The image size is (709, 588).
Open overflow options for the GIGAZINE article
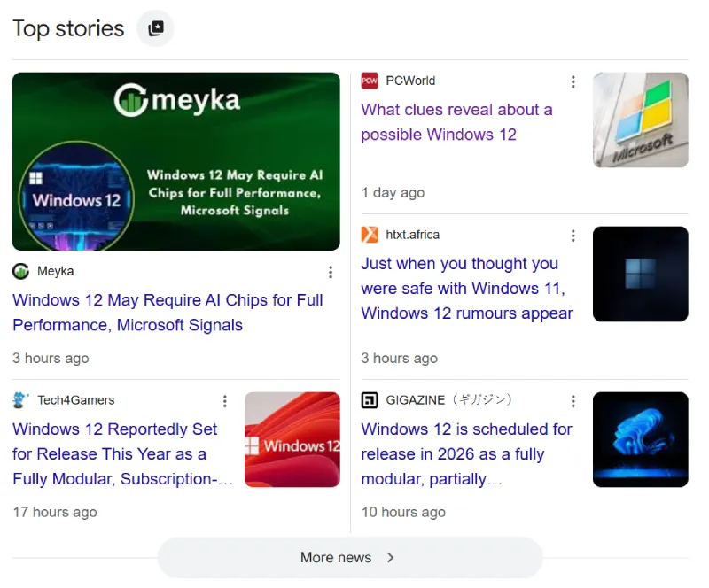(x=573, y=400)
